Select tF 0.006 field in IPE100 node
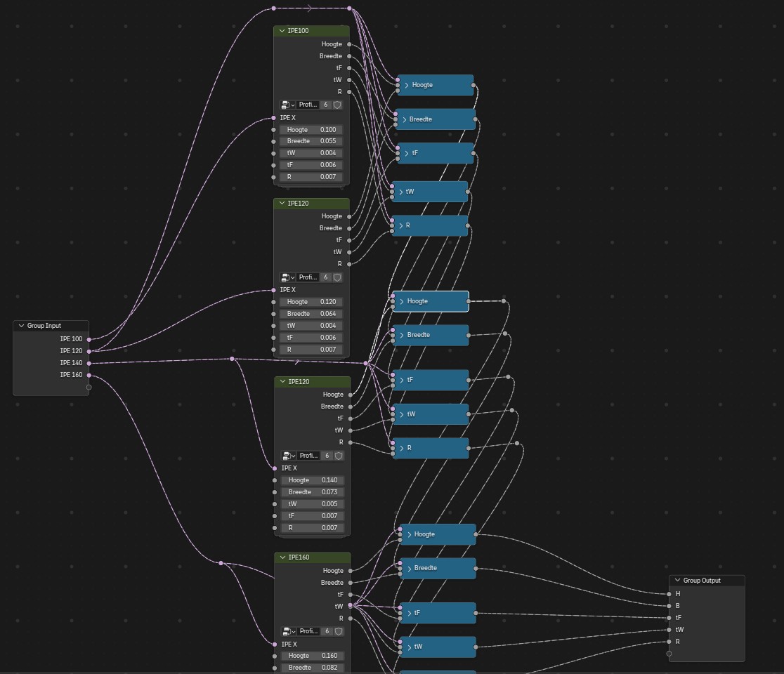This screenshot has width=784, height=674. (x=311, y=166)
